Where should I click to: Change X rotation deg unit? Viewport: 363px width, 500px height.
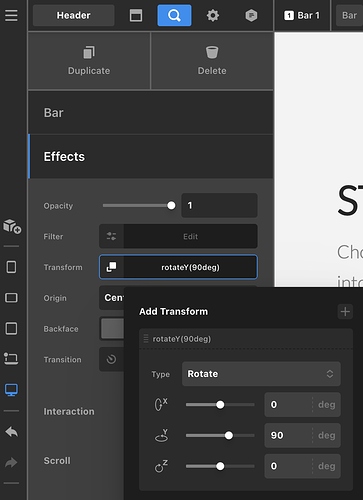327,404
